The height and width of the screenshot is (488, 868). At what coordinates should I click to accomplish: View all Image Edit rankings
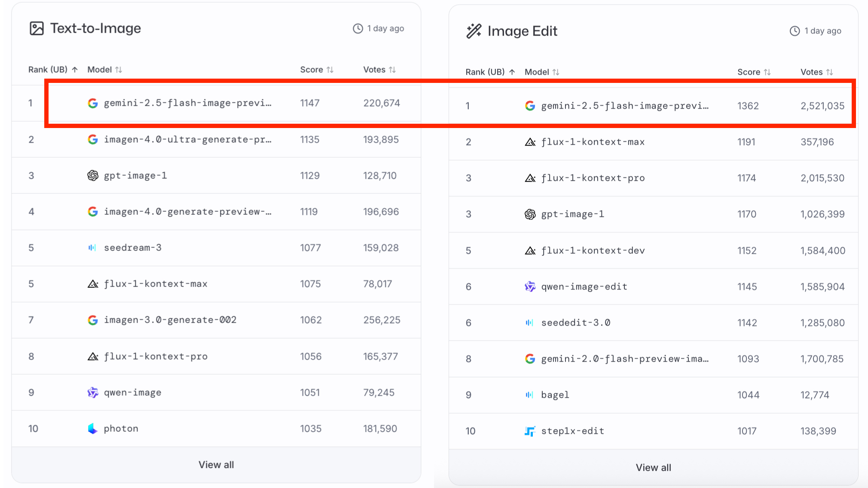click(653, 467)
